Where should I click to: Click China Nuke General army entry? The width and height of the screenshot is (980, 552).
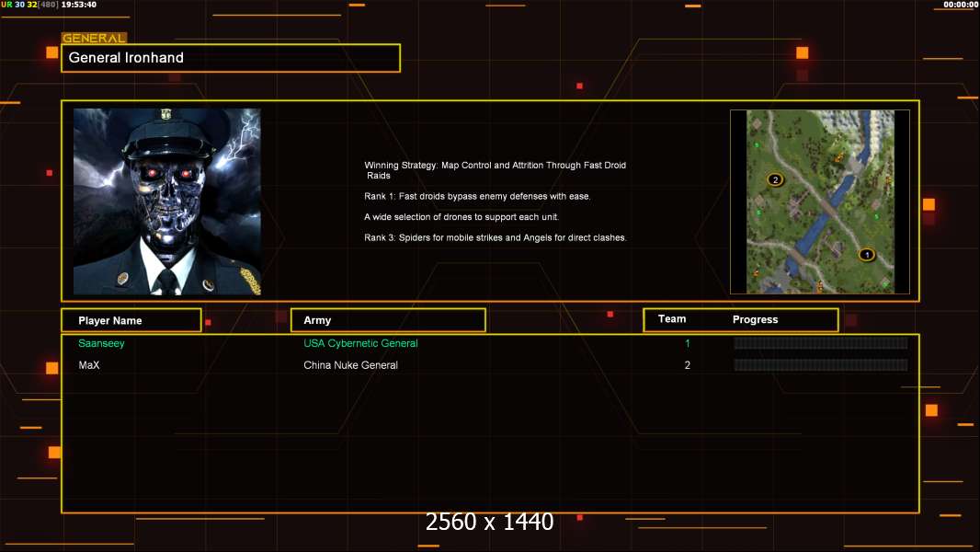coord(350,365)
